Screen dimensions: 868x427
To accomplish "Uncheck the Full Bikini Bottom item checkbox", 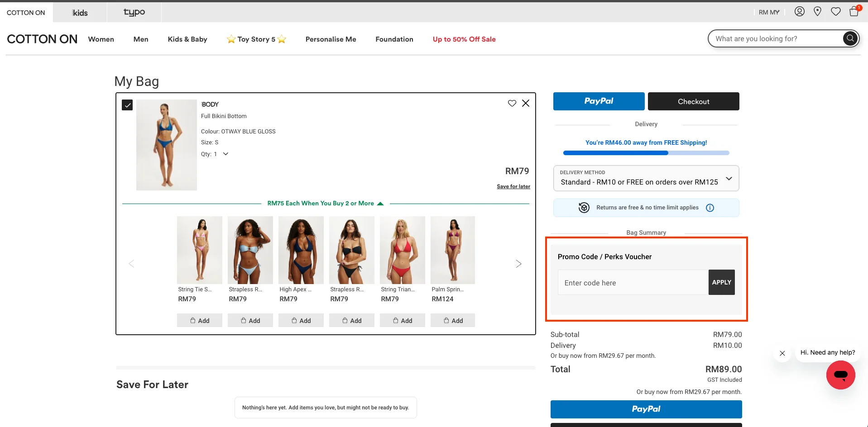I will click(127, 105).
